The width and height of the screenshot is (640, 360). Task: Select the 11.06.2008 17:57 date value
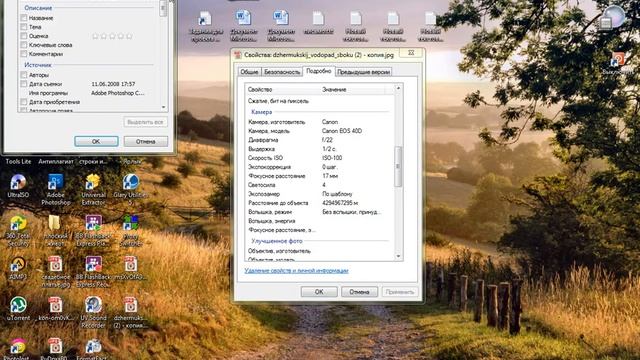[113, 84]
